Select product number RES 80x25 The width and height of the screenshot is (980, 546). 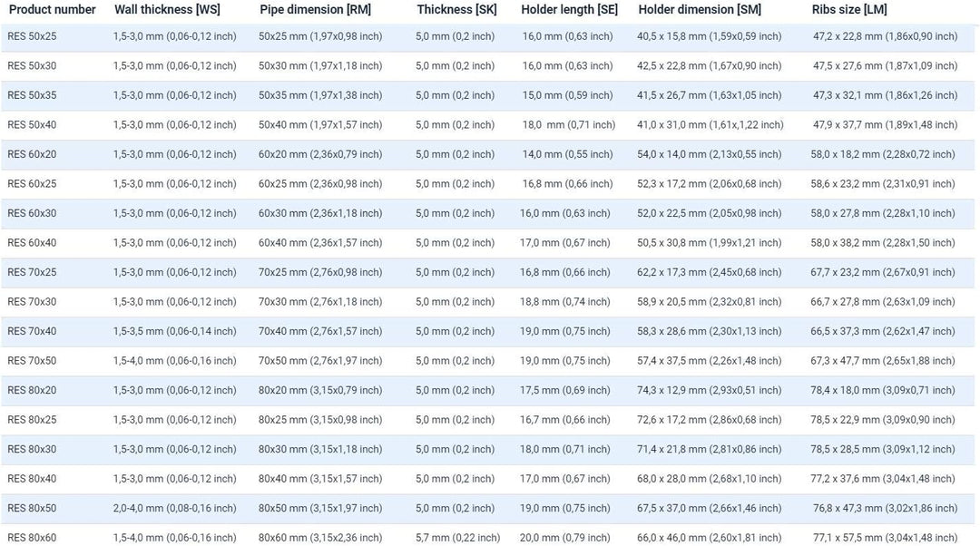coord(32,419)
